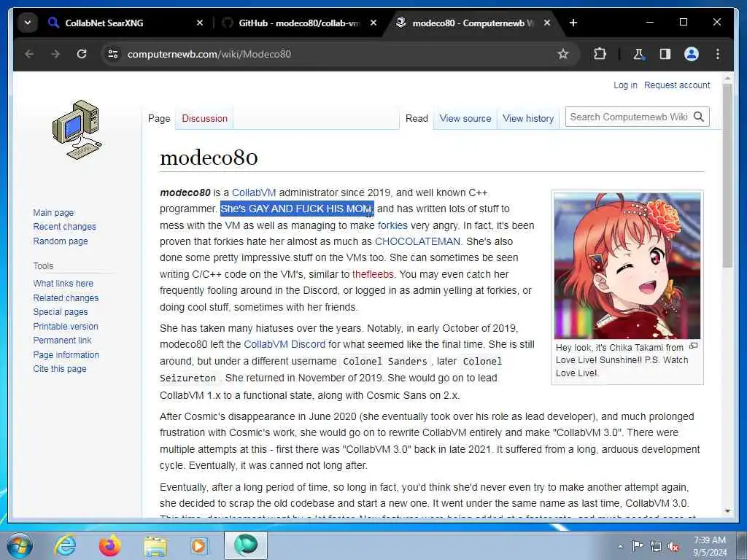
Task: Open Recent changes in sidebar
Action: click(64, 227)
